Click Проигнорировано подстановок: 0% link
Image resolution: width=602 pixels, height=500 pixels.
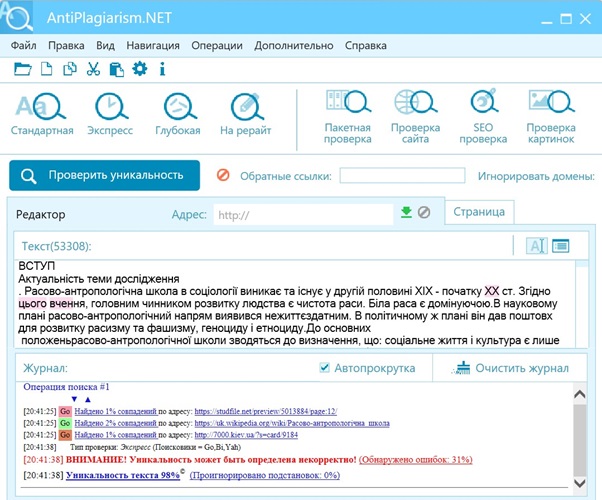tap(265, 475)
